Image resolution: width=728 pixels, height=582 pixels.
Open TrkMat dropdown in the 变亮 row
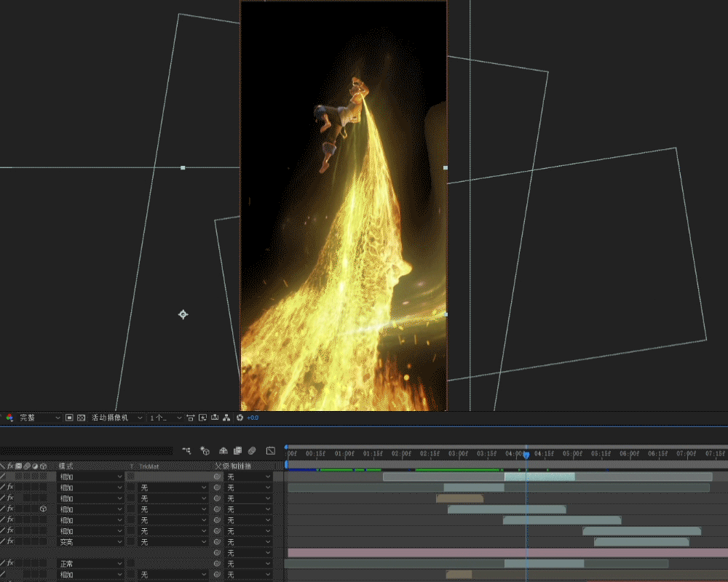click(173, 541)
